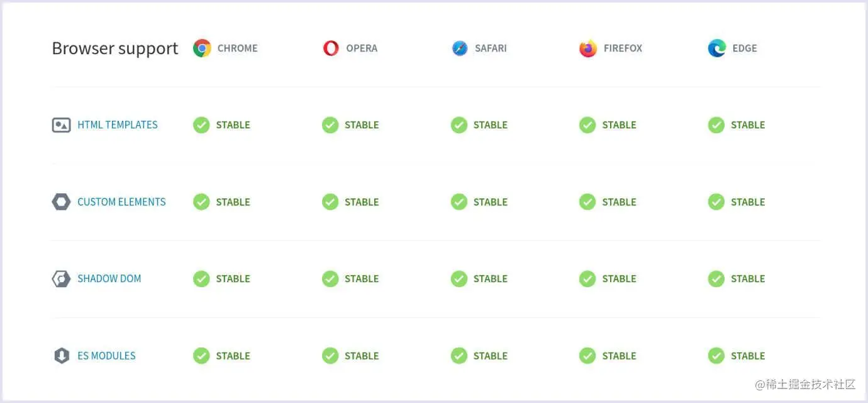Click the Chrome browser logo icon

click(x=202, y=48)
